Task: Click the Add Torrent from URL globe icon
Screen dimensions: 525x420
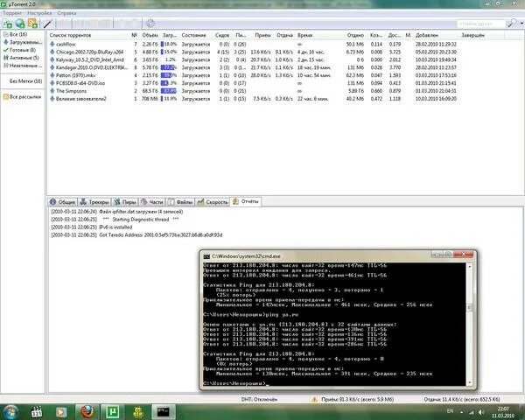Action: point(20,24)
